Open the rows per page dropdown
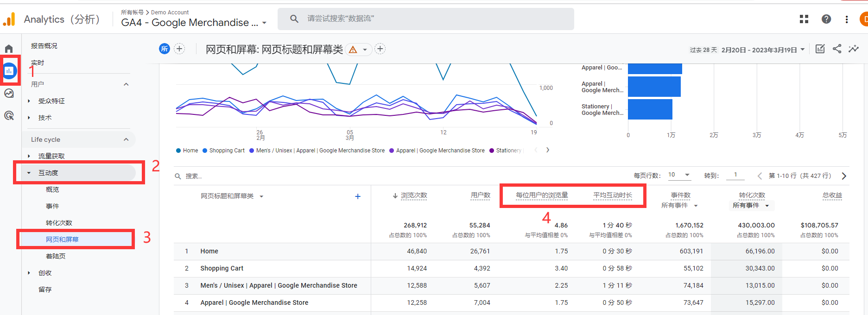Image resolution: width=868 pixels, height=315 pixels. click(679, 175)
